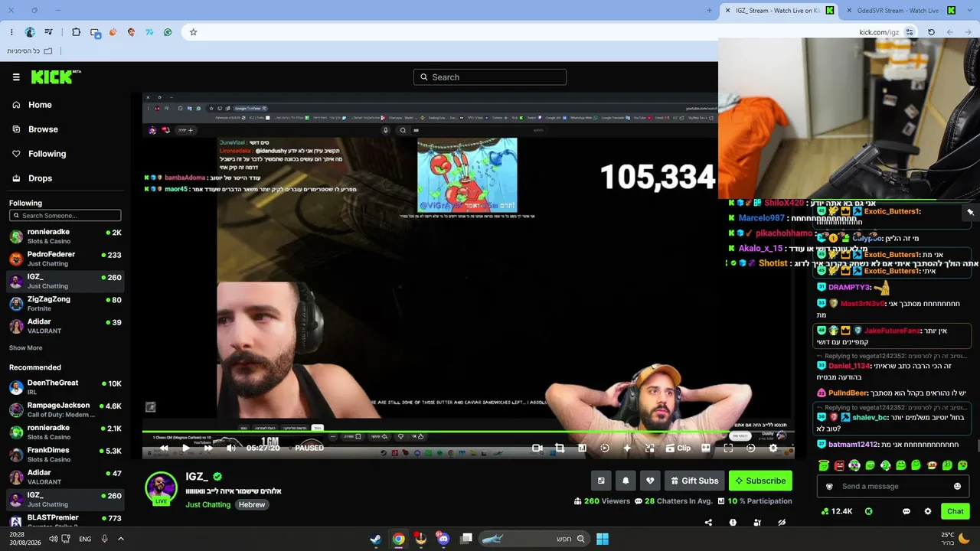Open Browse in the sidebar

pyautogui.click(x=43, y=129)
